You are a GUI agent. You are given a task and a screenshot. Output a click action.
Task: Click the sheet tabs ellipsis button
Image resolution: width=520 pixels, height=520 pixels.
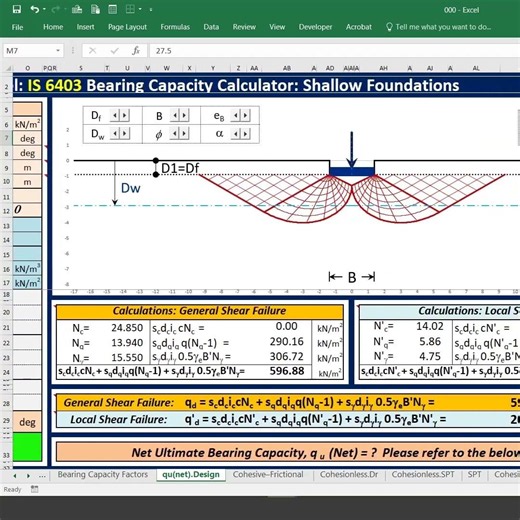(42, 476)
